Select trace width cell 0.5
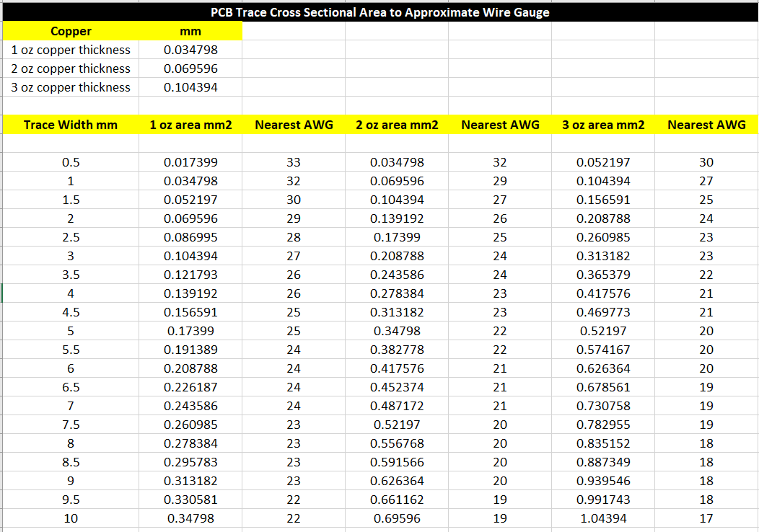Image resolution: width=759 pixels, height=532 pixels. [x=71, y=162]
